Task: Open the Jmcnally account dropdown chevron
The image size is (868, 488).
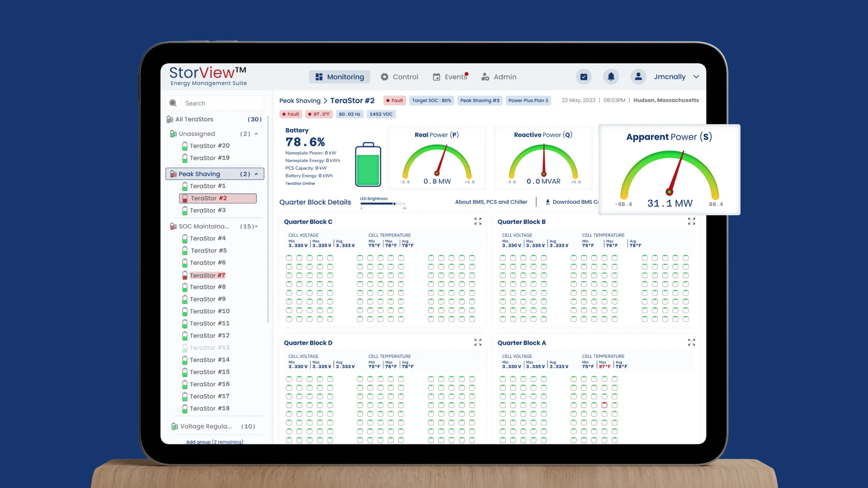Action: tap(696, 77)
